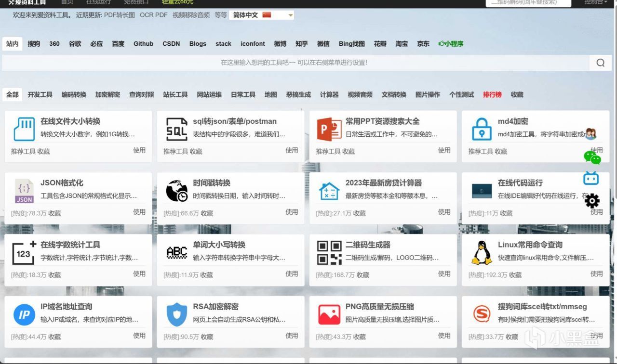Viewport: 617px width, 364px height.
Task: Open the green 小程序 link
Action: [451, 43]
